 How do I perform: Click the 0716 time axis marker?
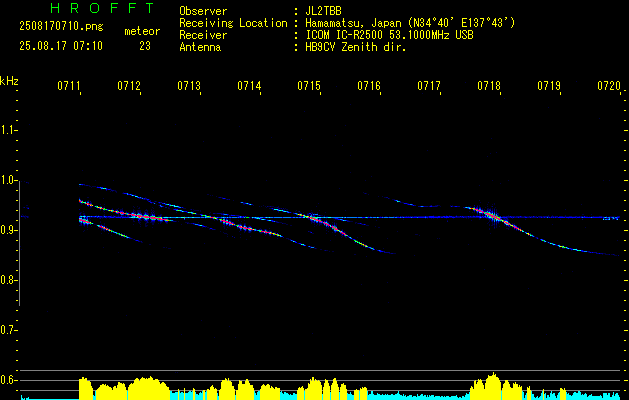pyautogui.click(x=369, y=85)
